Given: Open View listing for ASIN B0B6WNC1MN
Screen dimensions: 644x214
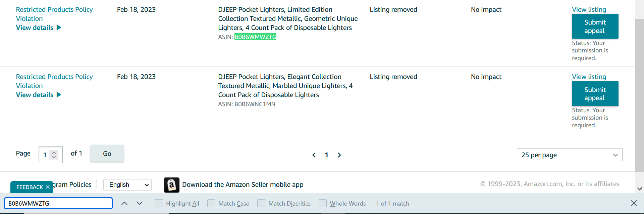Looking at the screenshot, I should (589, 77).
